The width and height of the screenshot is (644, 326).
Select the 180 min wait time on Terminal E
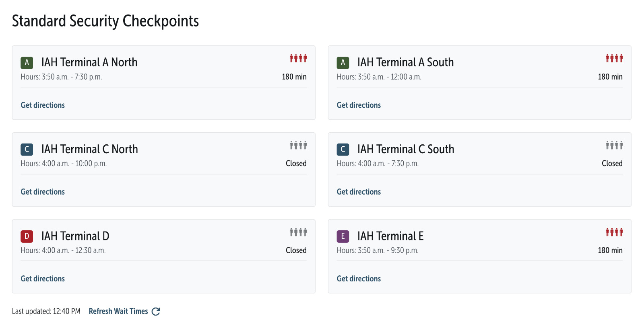[x=610, y=250]
